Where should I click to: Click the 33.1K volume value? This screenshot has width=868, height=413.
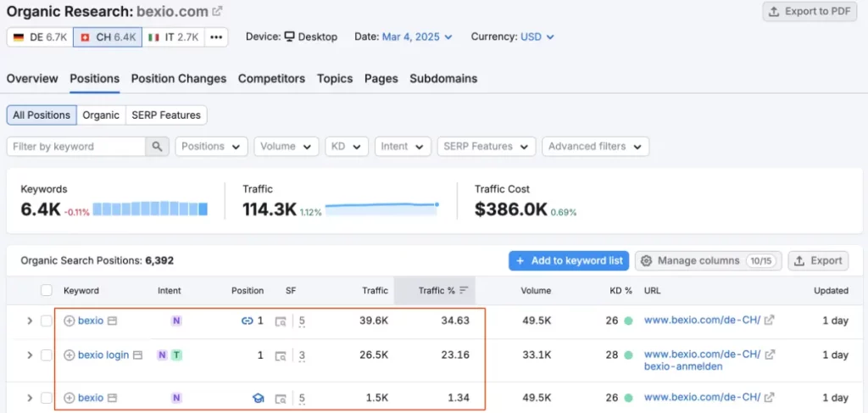[x=536, y=354]
